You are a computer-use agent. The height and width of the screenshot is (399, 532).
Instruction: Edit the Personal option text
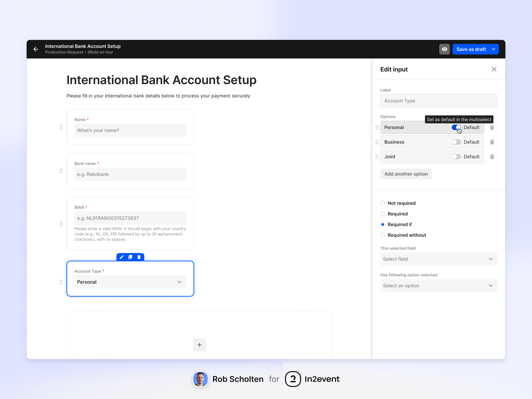[394, 127]
